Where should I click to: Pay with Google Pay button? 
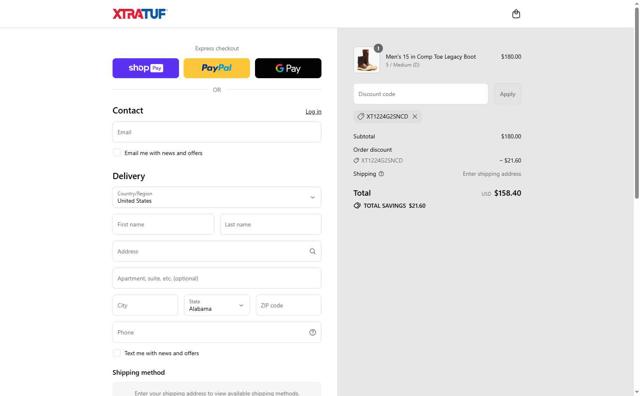point(288,68)
